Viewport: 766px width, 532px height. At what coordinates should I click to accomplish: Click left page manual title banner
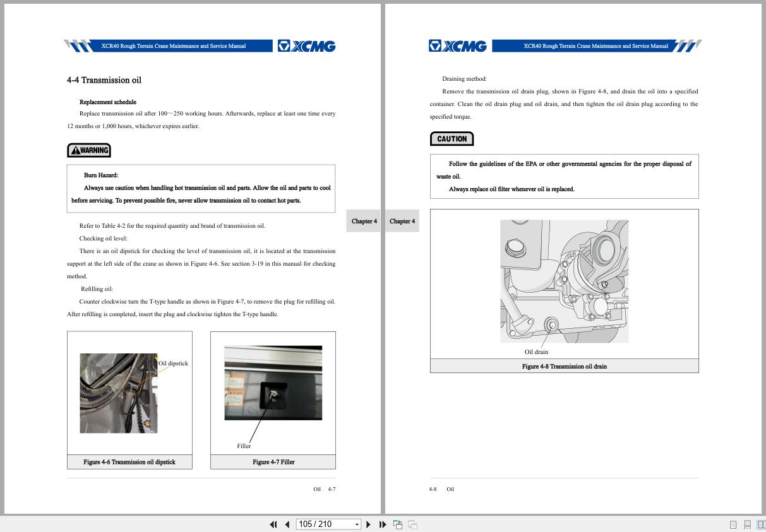pos(174,46)
